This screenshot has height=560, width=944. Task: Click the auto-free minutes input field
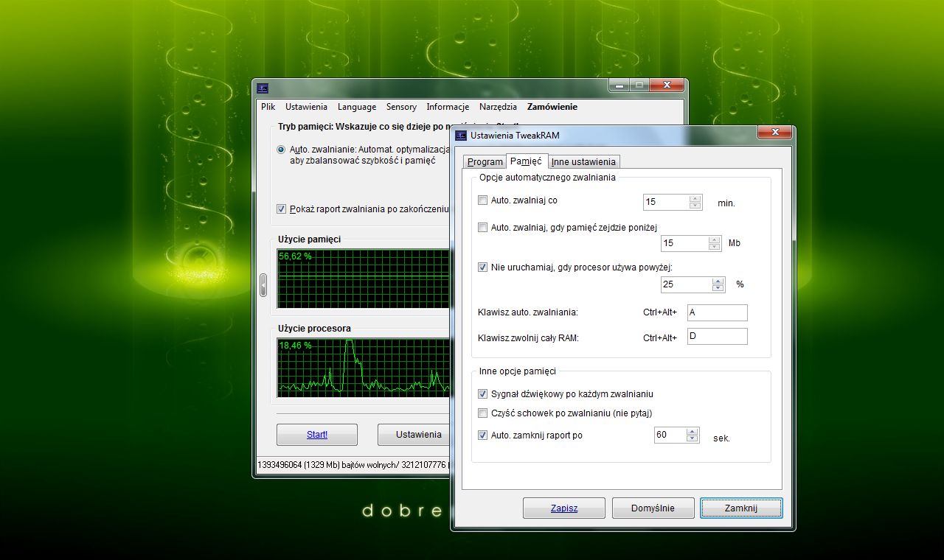[x=667, y=203]
